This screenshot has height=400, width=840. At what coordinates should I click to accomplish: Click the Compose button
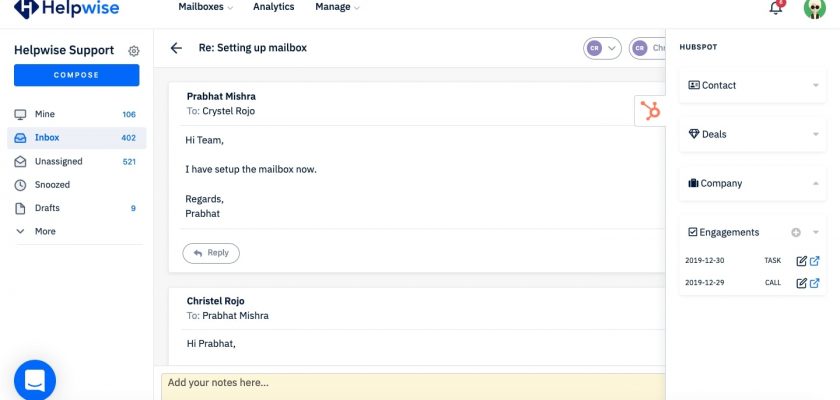(x=77, y=75)
